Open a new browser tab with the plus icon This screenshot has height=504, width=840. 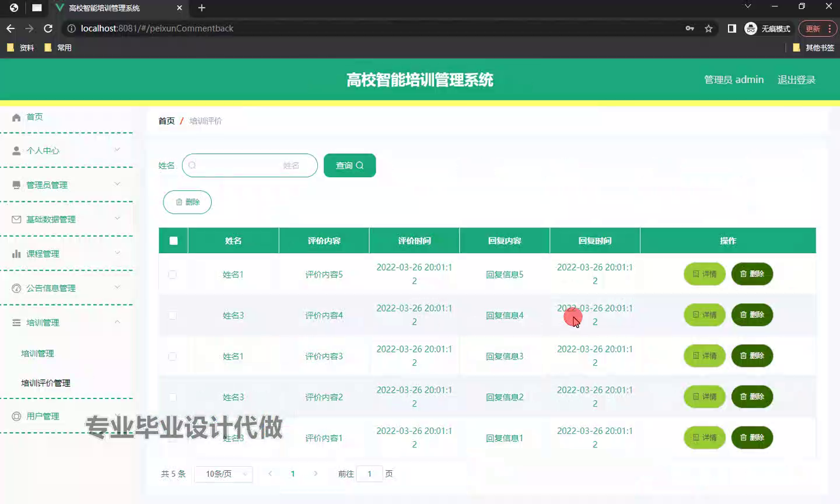(202, 8)
